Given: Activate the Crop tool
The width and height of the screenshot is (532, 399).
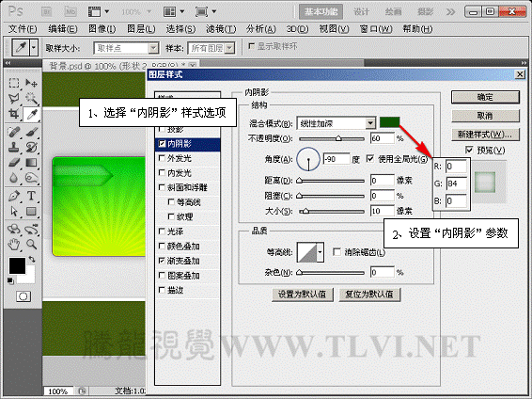Looking at the screenshot, I should point(14,114).
